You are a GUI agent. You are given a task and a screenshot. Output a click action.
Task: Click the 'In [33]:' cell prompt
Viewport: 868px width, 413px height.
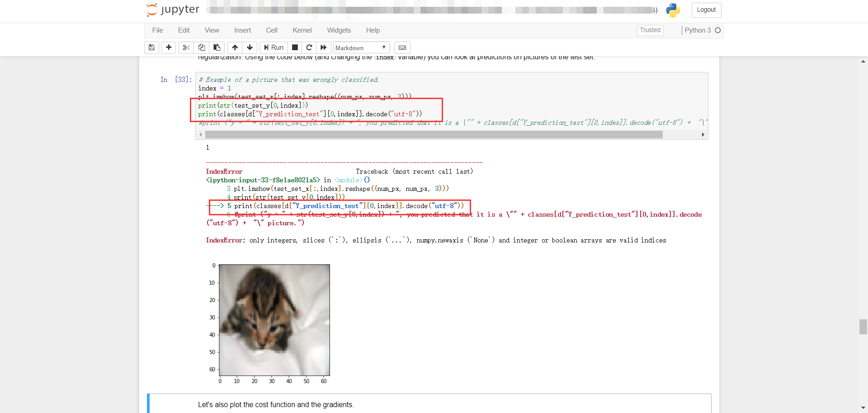click(176, 80)
